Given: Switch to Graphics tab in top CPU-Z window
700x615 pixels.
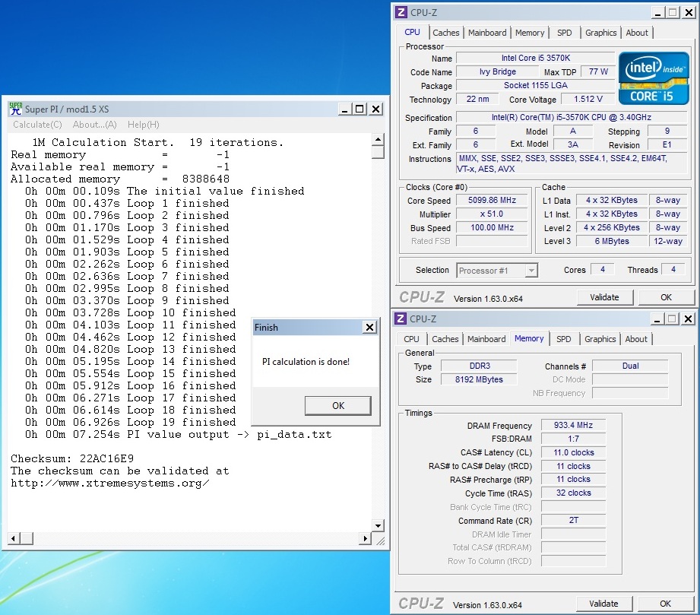Looking at the screenshot, I should [x=601, y=33].
